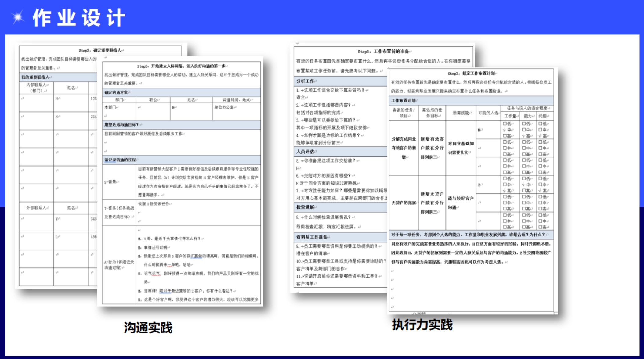Check 低 under 能力 in H row
The image size is (644, 359).
524,124
